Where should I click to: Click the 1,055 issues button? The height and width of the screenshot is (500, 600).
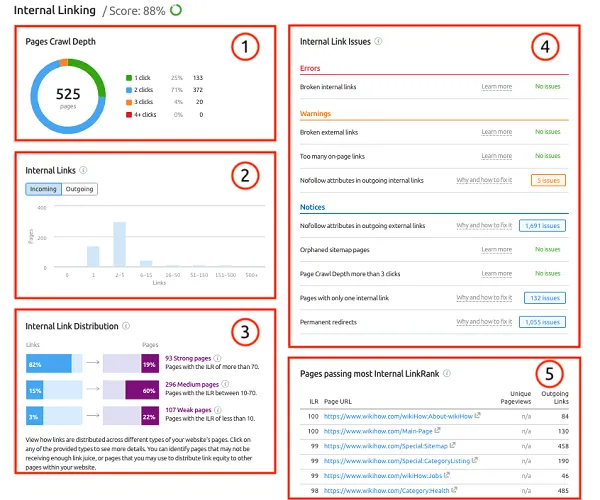pyautogui.click(x=542, y=322)
